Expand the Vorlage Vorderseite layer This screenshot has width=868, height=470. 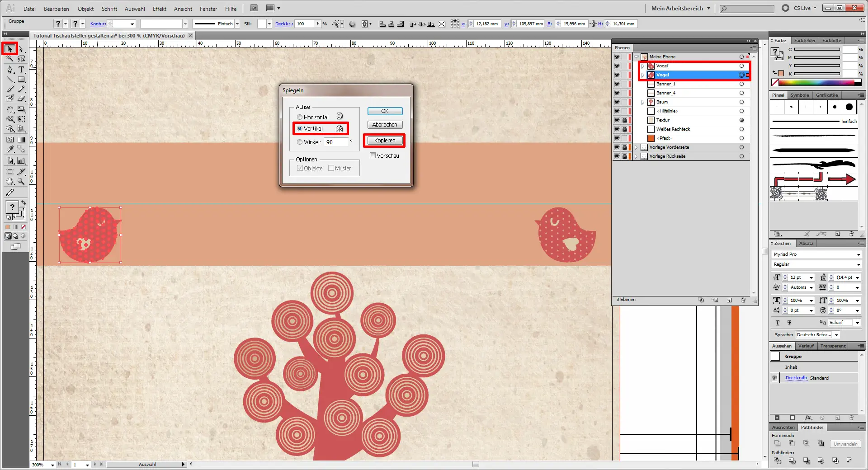[x=636, y=147]
